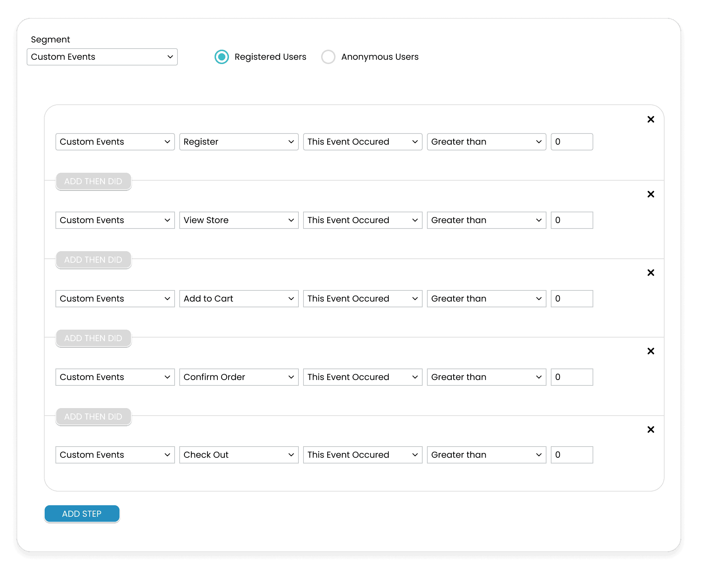Open Greater than dropdown in View Store row
Screen dimensions: 702x588
coord(486,220)
